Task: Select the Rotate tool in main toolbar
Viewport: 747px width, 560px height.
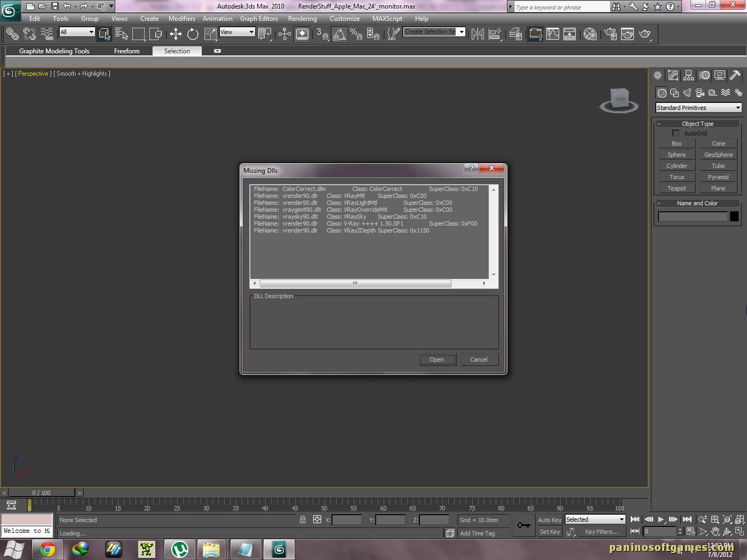Action: click(193, 34)
